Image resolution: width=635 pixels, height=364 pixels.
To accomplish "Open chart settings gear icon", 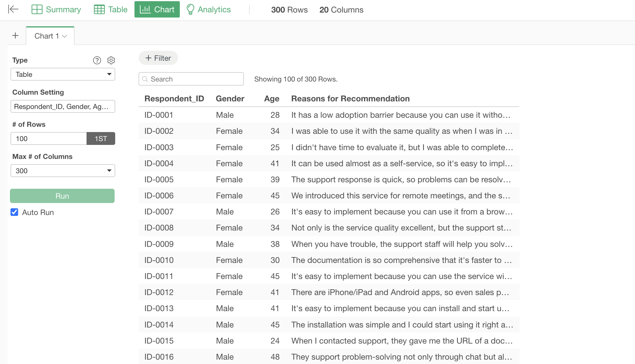I will click(111, 60).
